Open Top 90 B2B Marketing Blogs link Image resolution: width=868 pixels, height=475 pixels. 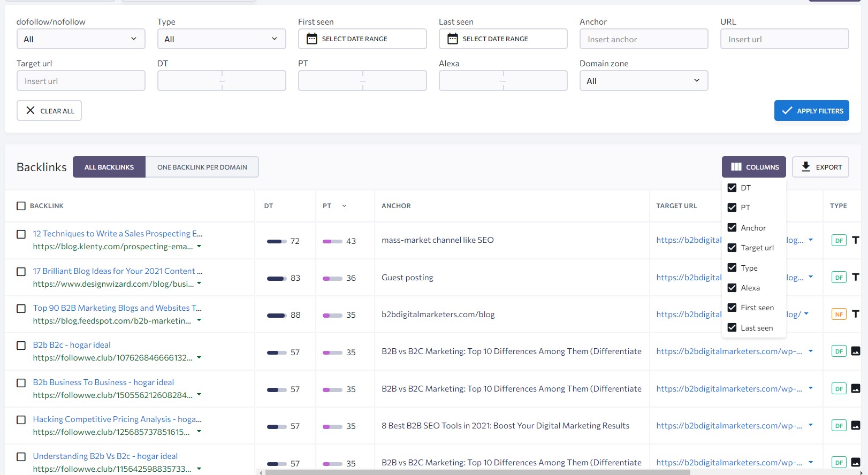pyautogui.click(x=117, y=308)
